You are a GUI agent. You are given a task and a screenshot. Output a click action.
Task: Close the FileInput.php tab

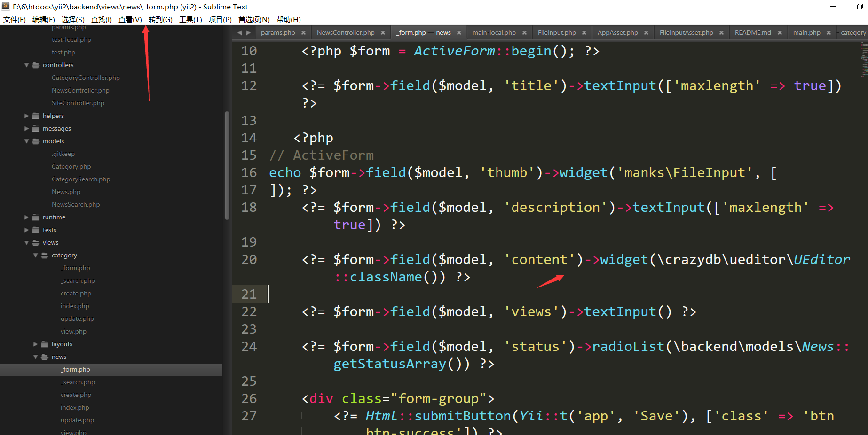click(x=584, y=33)
